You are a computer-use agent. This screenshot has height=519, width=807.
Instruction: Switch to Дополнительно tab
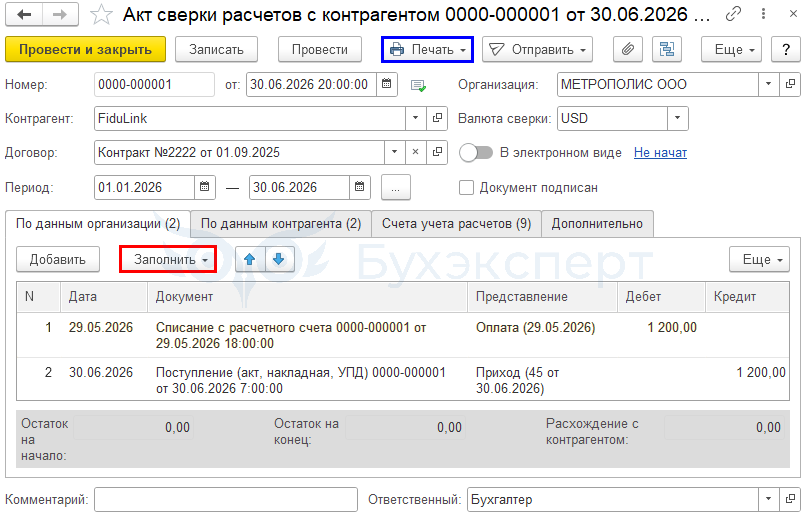coord(597,224)
